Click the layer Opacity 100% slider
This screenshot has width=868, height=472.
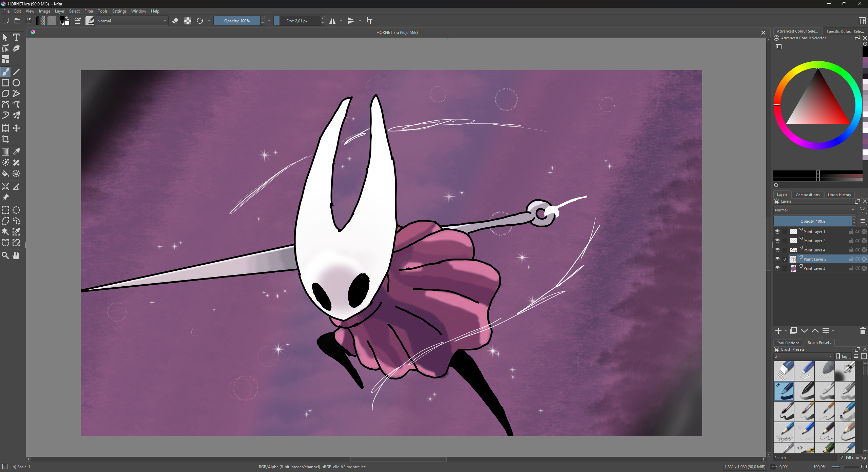click(812, 221)
